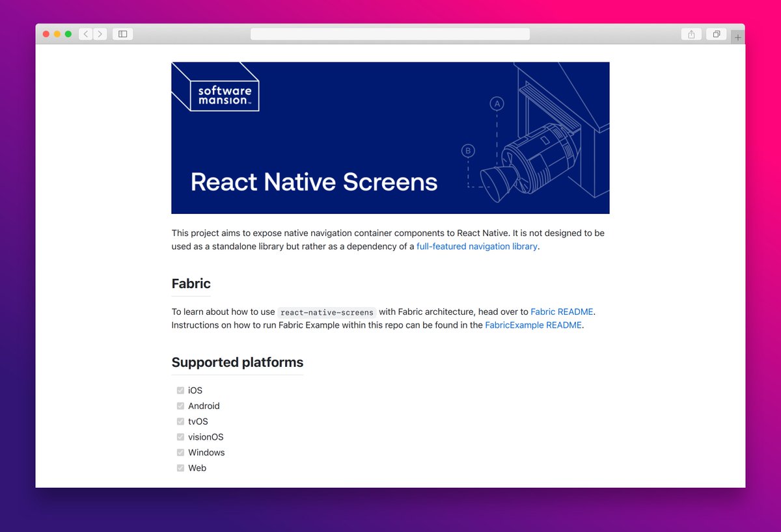Toggle the Safari sidebar button
781x532 pixels.
pyautogui.click(x=122, y=34)
